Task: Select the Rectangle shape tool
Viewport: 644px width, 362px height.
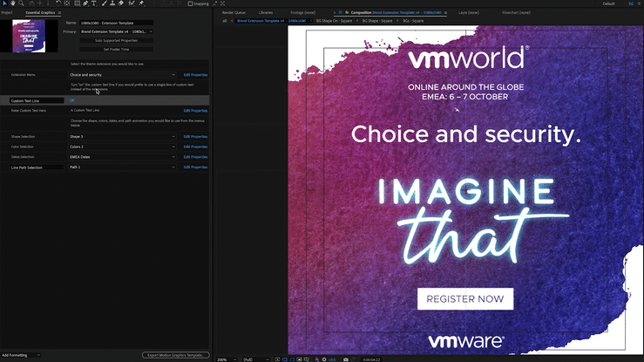Action: 78,3
